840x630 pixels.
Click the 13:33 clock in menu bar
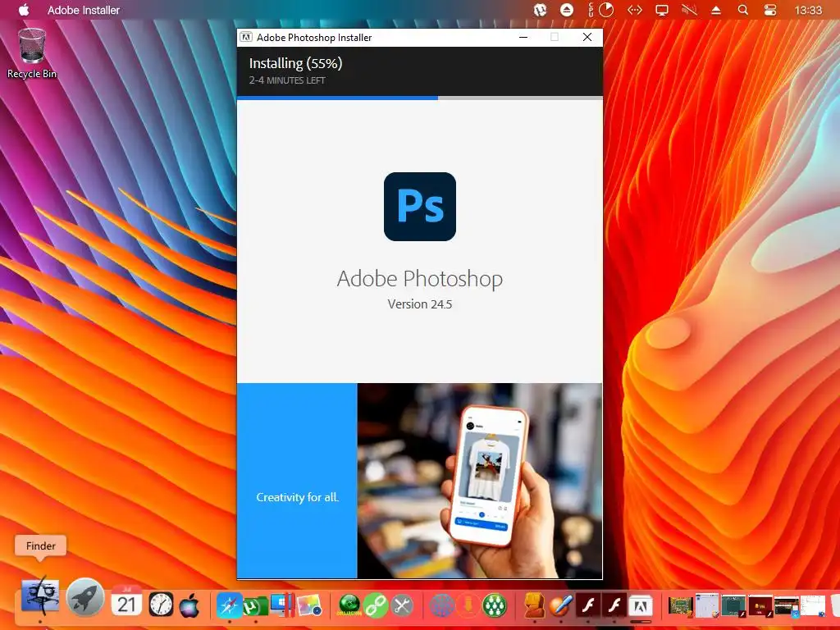click(x=808, y=10)
